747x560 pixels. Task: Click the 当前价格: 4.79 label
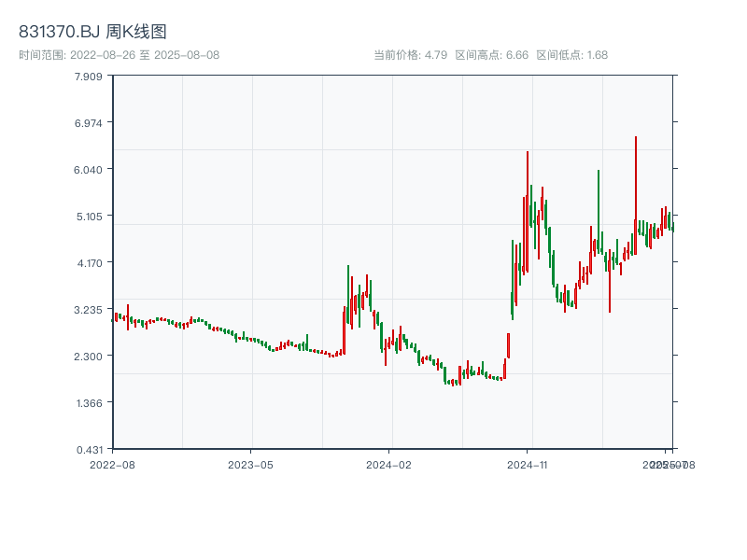410,55
